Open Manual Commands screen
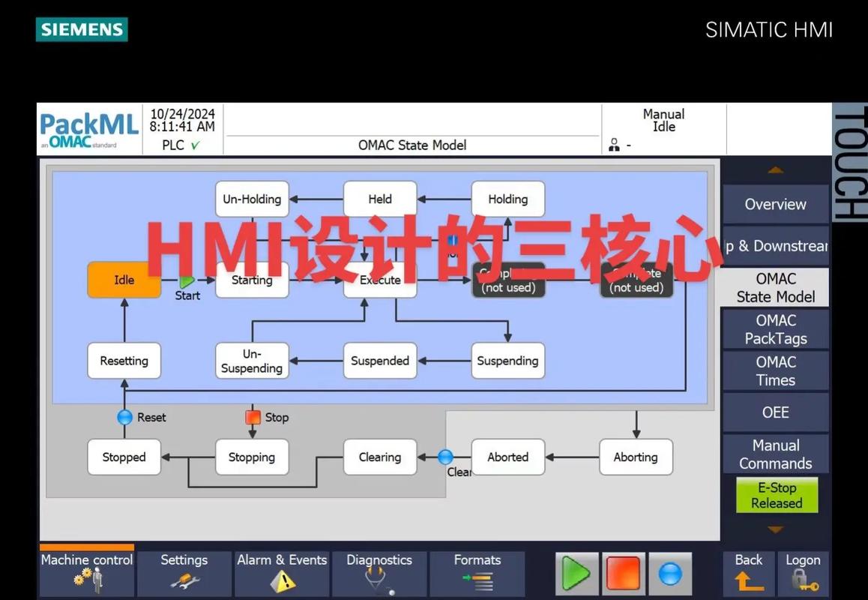Screen dimensions: 868x600 click(776, 454)
